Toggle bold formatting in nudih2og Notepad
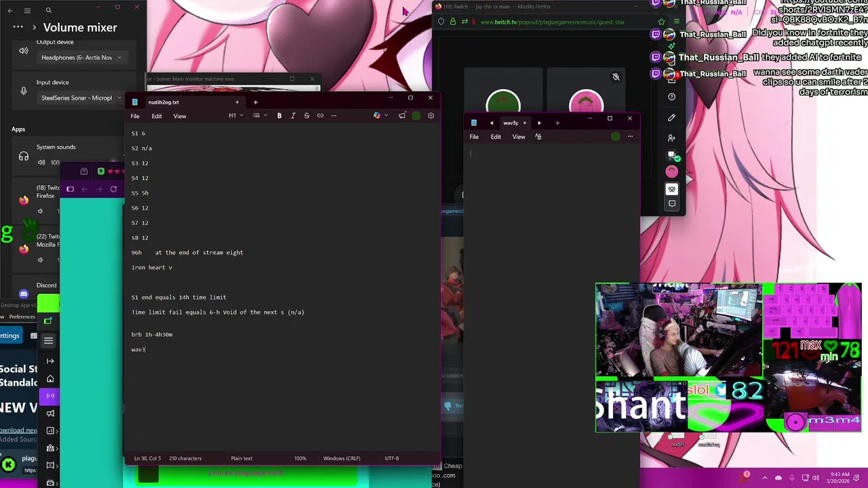The width and height of the screenshot is (868, 488). (x=279, y=116)
